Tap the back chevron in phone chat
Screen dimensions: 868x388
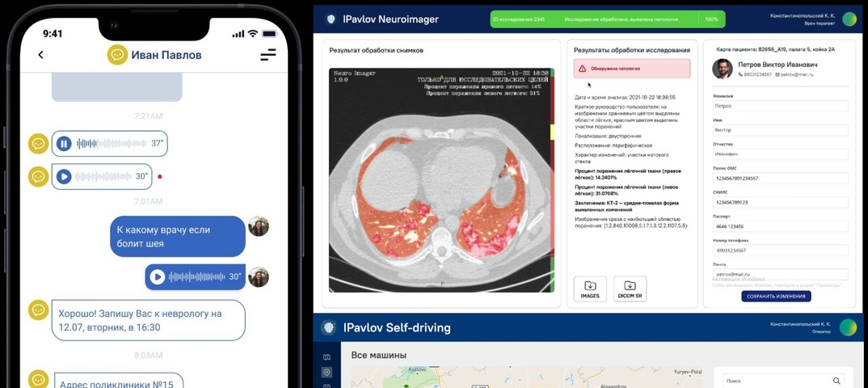(x=40, y=55)
